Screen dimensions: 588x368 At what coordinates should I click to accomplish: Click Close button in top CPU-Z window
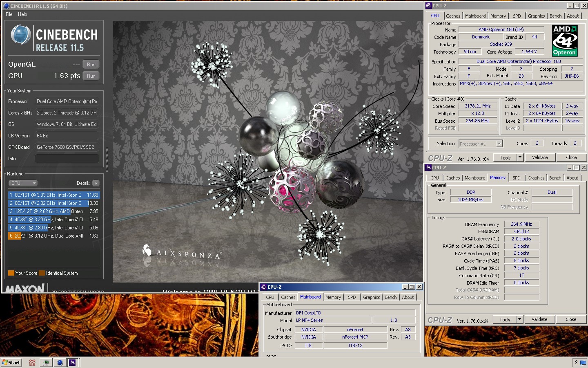[571, 157]
